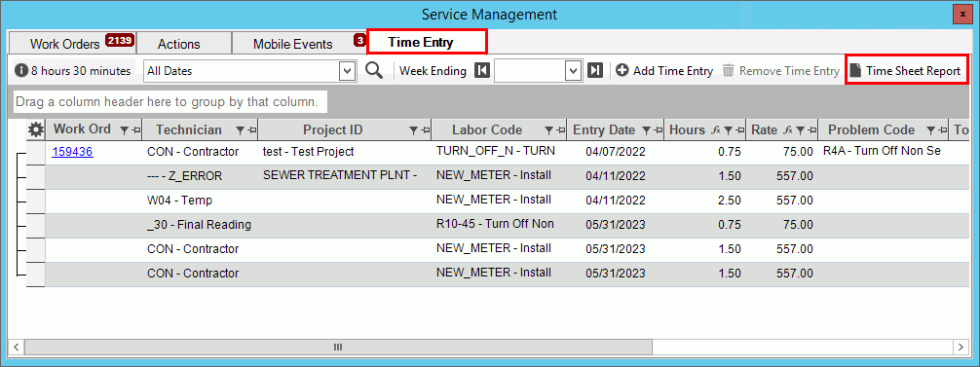Click the magnifying glass search icon

point(374,70)
